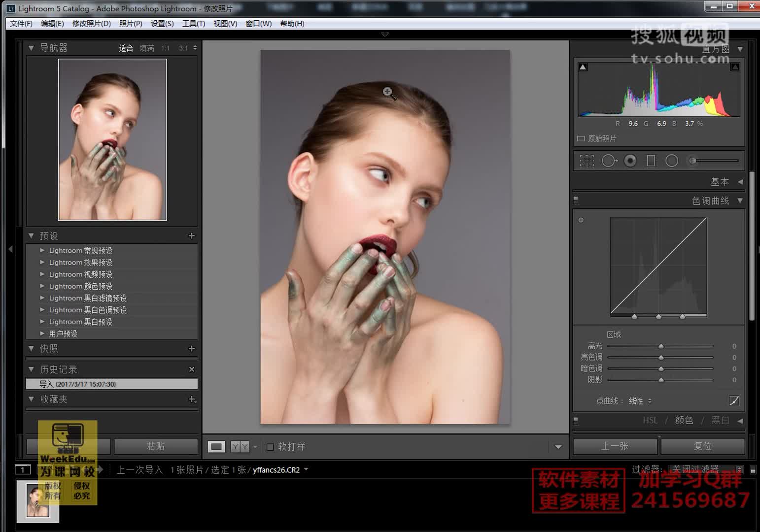The width and height of the screenshot is (760, 532).
Task: Toggle the 原始照片 checkbox under histogram
Action: [581, 139]
